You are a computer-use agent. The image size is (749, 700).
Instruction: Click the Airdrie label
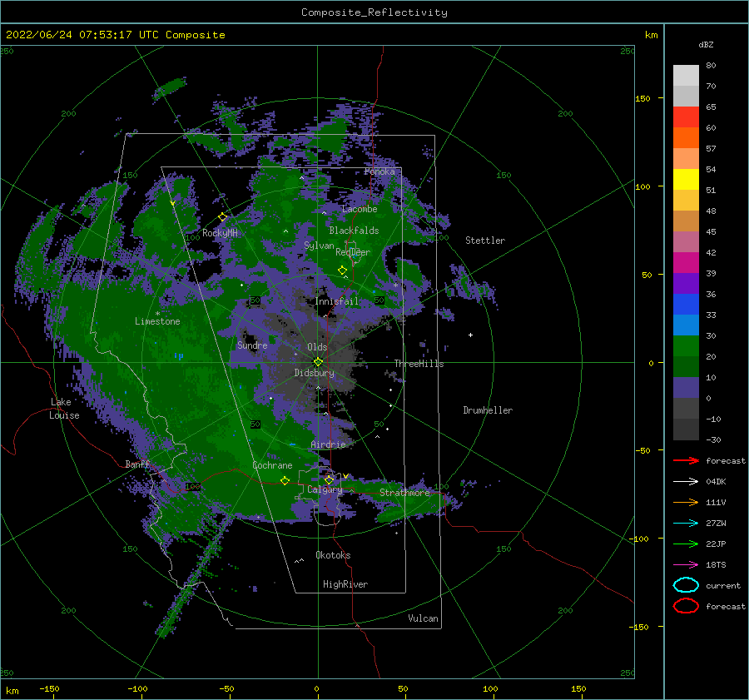tap(328, 444)
